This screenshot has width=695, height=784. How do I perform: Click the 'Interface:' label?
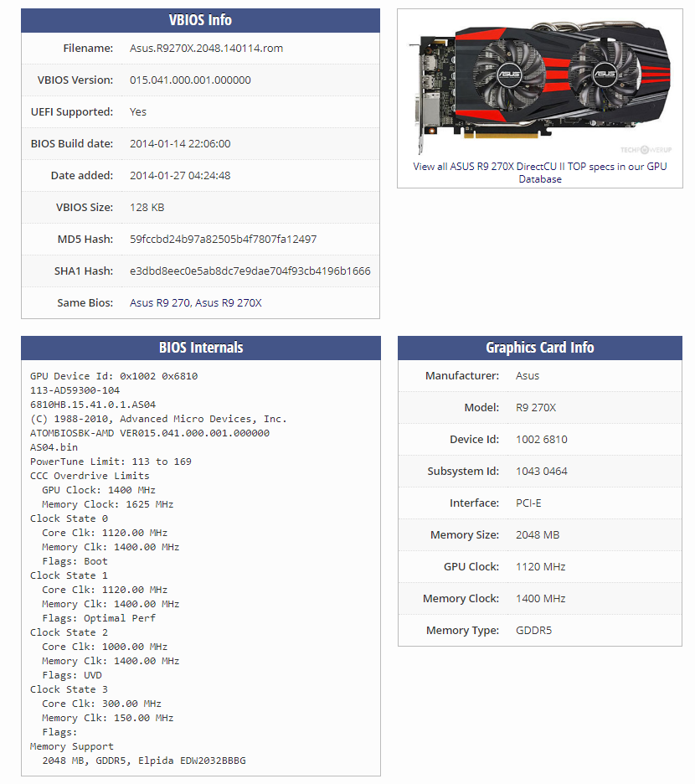point(474,503)
